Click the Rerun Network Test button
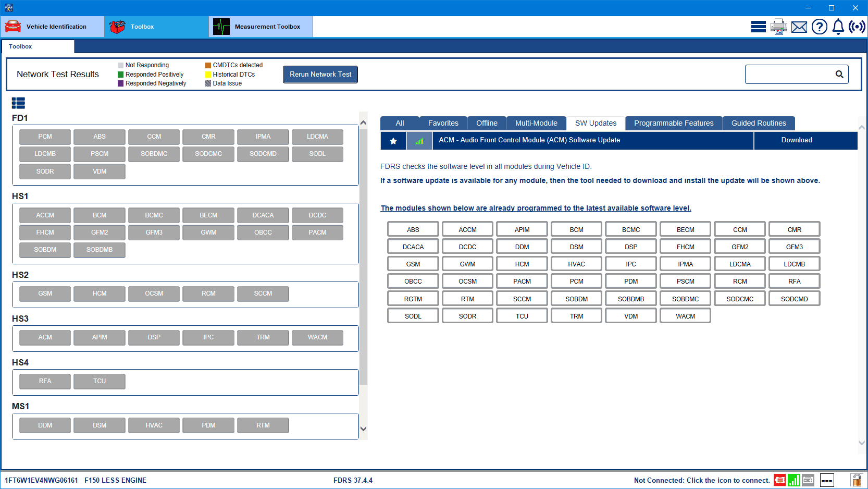The width and height of the screenshot is (868, 489). pyautogui.click(x=320, y=74)
